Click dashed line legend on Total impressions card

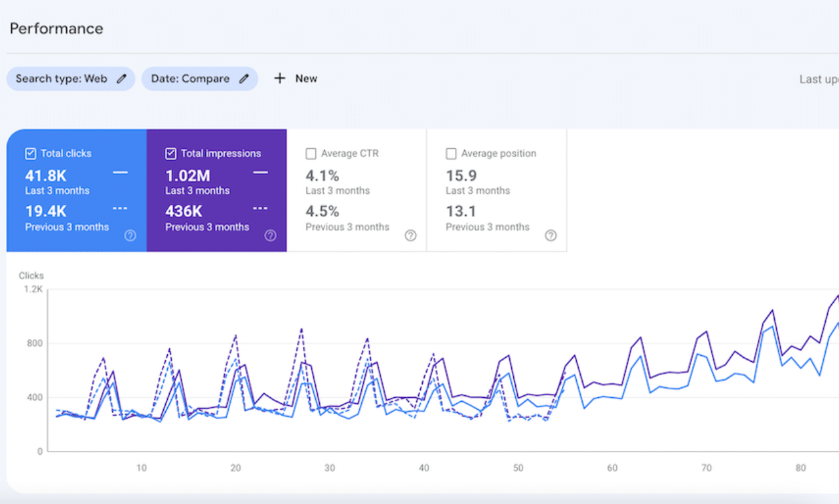coord(261,208)
